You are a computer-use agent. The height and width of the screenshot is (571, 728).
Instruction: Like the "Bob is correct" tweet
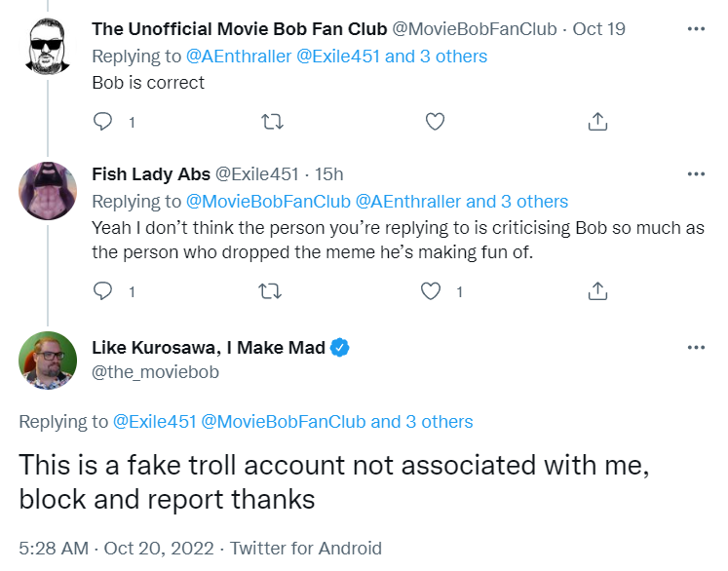[436, 122]
